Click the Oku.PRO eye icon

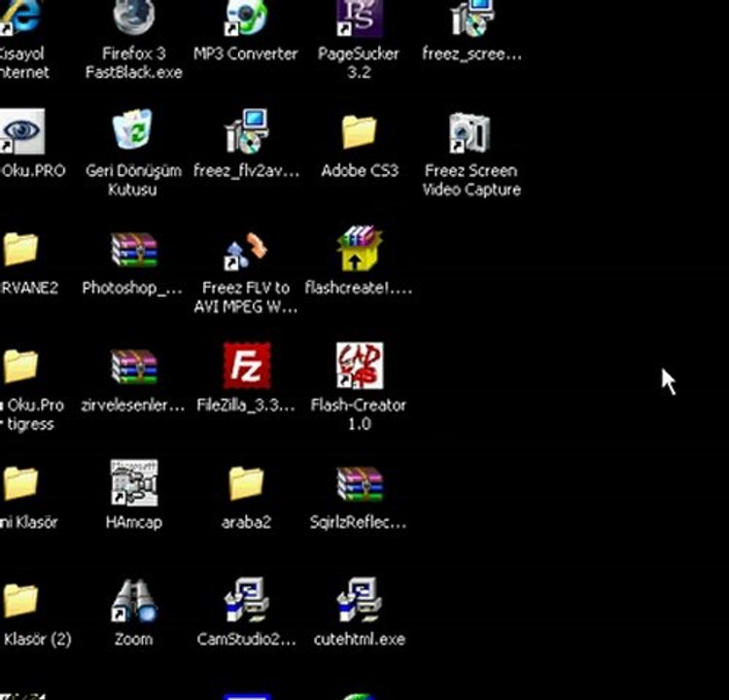coord(22,131)
